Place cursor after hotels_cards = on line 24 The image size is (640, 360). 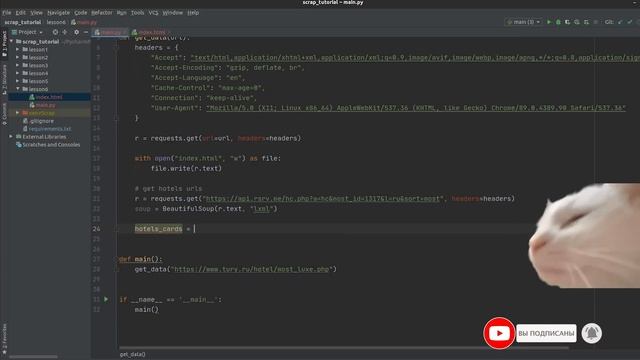(x=195, y=229)
